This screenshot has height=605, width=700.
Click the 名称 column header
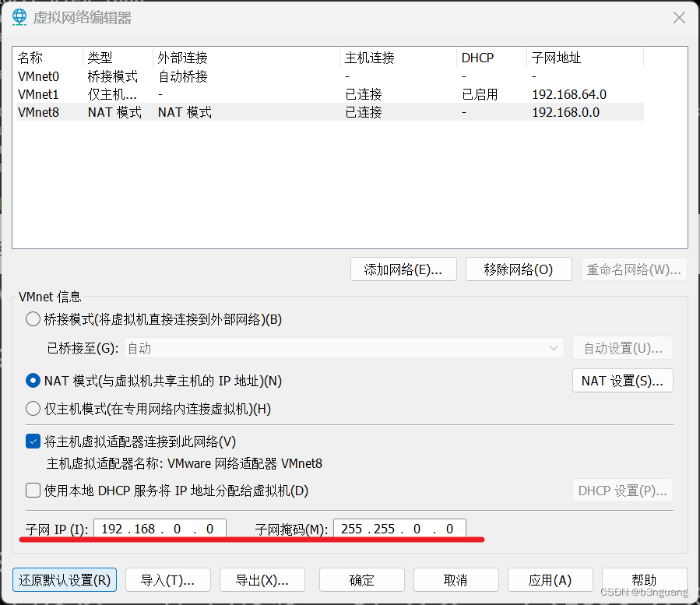pos(49,58)
